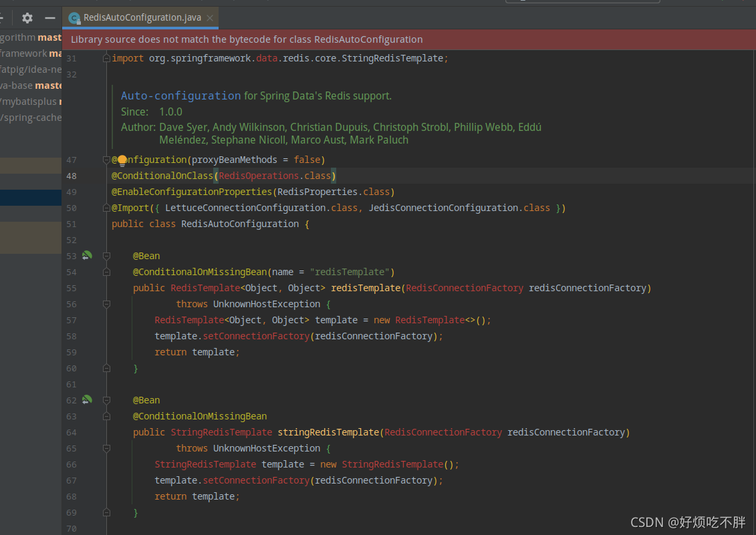Click JedisConnectionConfiguration in the @Import line
The height and width of the screenshot is (535, 756).
click(444, 208)
